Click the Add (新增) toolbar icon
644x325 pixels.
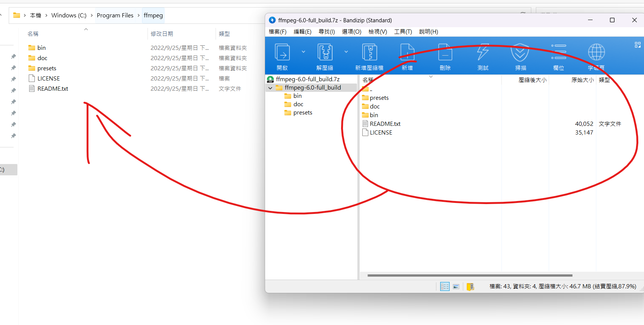tap(407, 52)
